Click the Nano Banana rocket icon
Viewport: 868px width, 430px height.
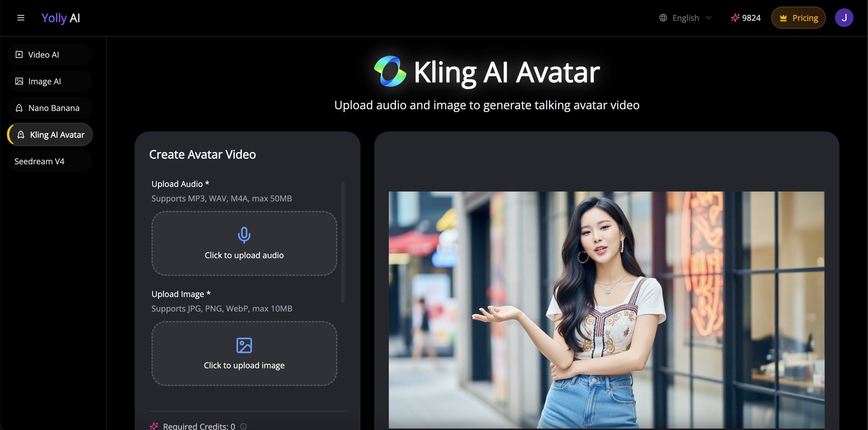(x=19, y=108)
